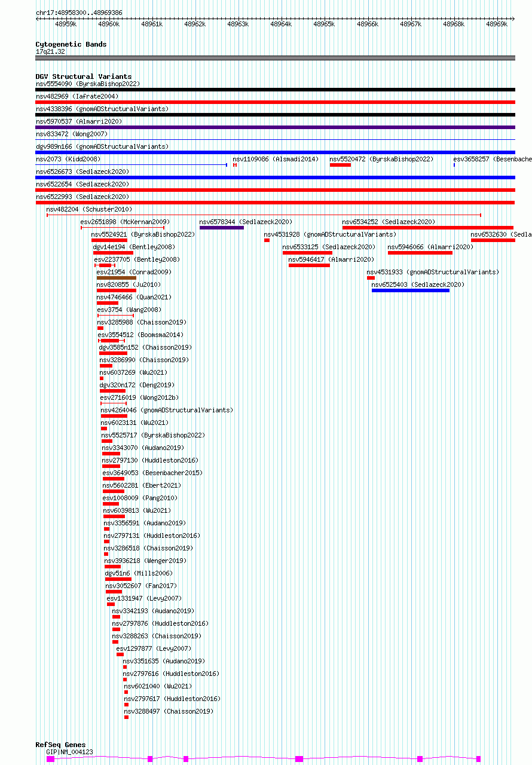Select nsv3285988 (Chaisson2019) label

tap(142, 322)
